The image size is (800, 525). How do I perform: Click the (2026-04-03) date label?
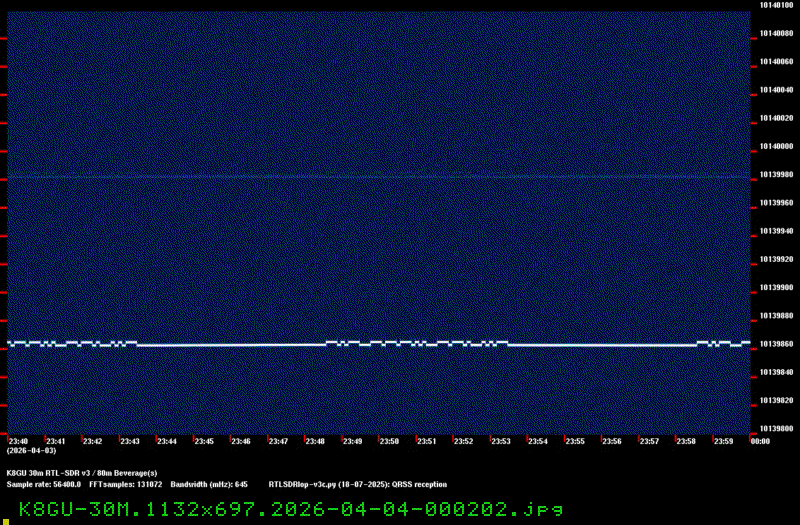pos(32,451)
